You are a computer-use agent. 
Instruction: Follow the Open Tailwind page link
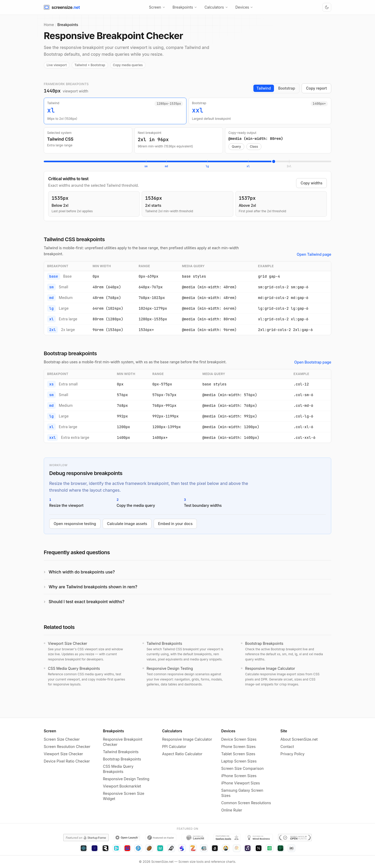[x=314, y=254]
